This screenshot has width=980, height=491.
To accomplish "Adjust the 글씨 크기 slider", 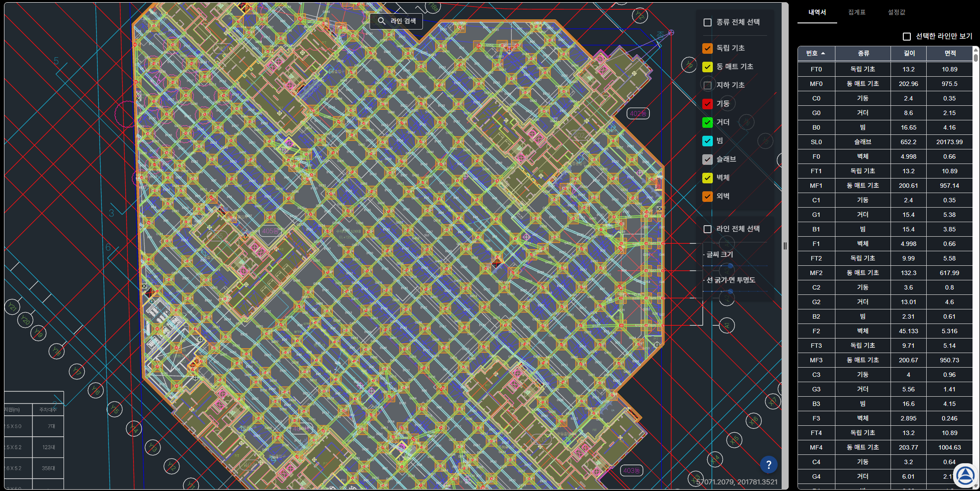I will coord(730,266).
